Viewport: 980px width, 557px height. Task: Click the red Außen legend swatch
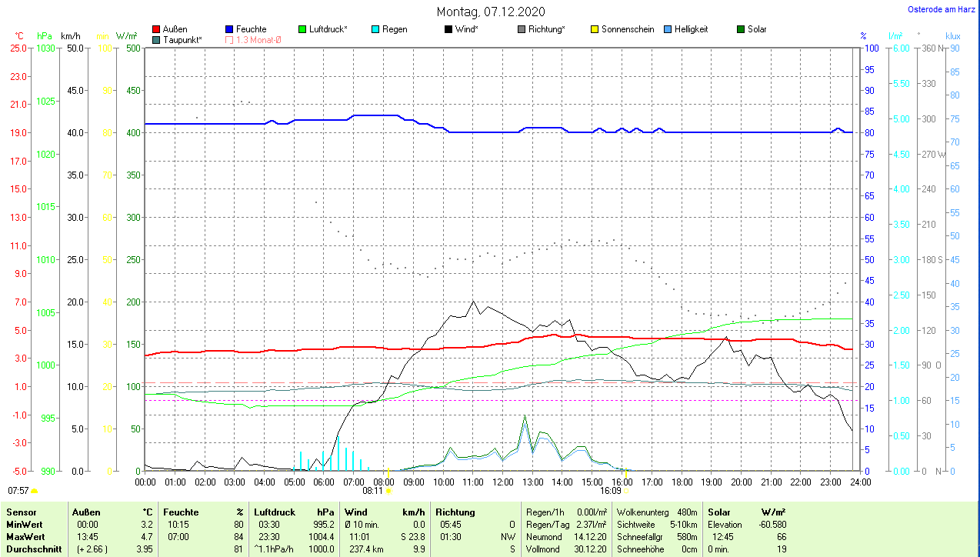coord(157,29)
